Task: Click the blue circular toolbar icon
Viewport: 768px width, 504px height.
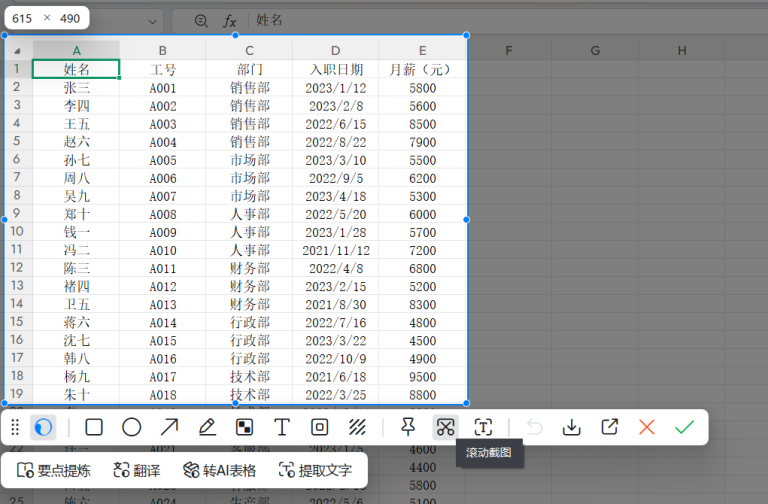Action: [x=43, y=427]
